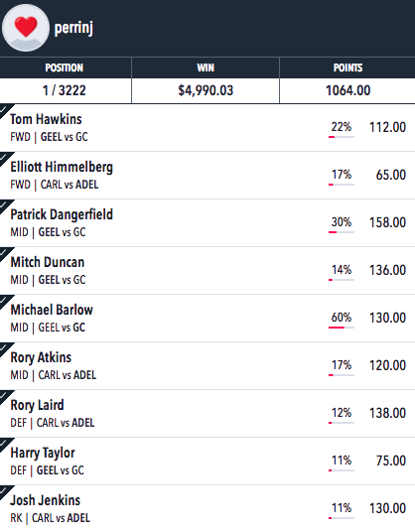The image size is (415, 532).
Task: Select the Josh Jenkins RK row
Action: coord(207,508)
